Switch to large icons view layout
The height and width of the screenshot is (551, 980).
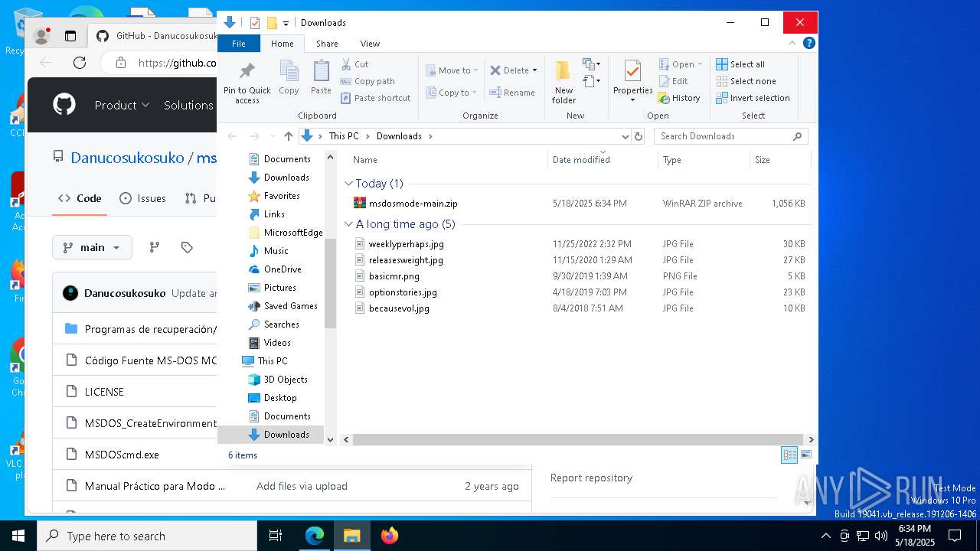pos(806,455)
